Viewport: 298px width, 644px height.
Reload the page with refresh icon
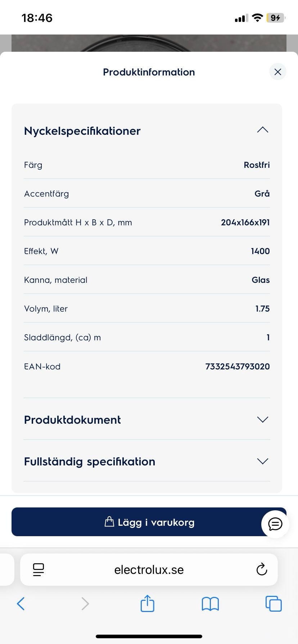[262, 570]
